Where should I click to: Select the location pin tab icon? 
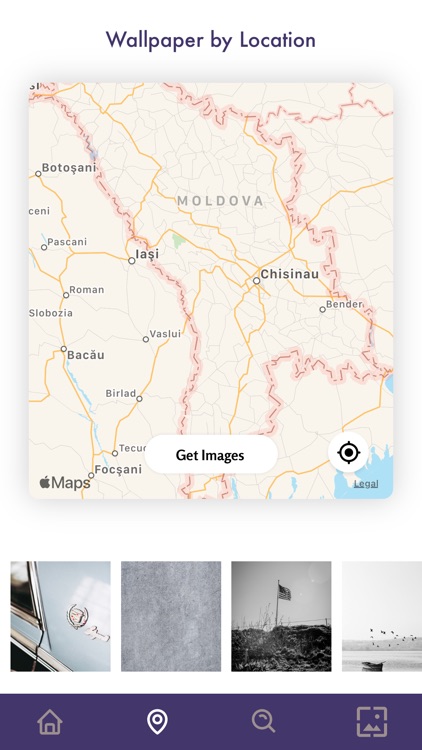(157, 722)
